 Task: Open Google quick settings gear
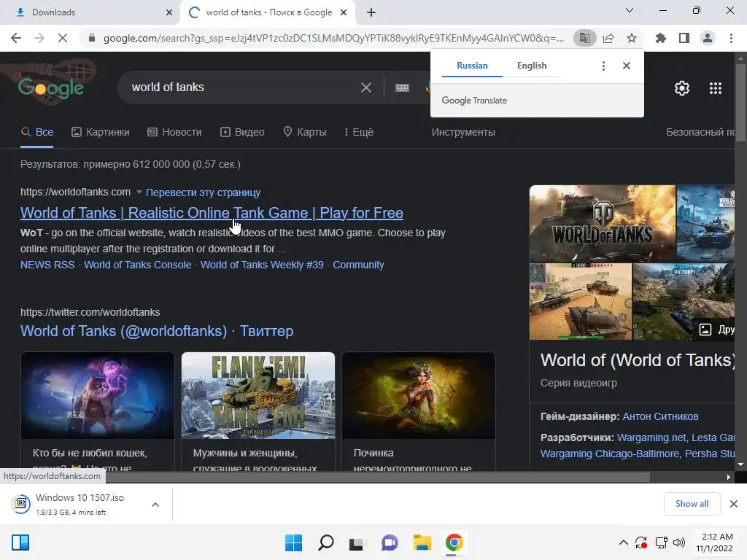tap(682, 88)
